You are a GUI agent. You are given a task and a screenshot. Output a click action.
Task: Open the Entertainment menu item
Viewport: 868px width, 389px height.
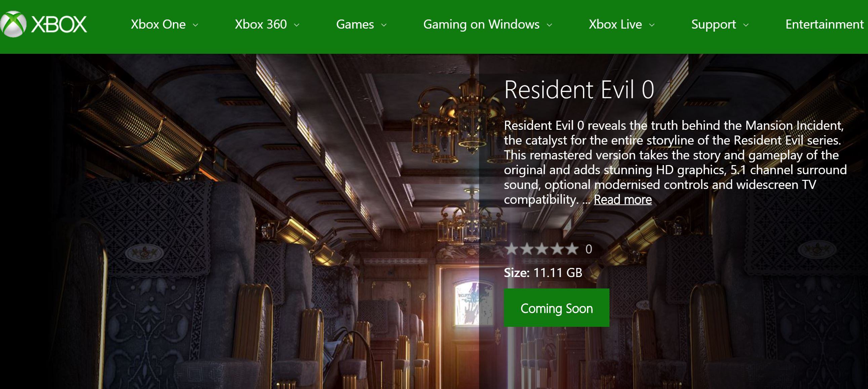click(x=825, y=24)
